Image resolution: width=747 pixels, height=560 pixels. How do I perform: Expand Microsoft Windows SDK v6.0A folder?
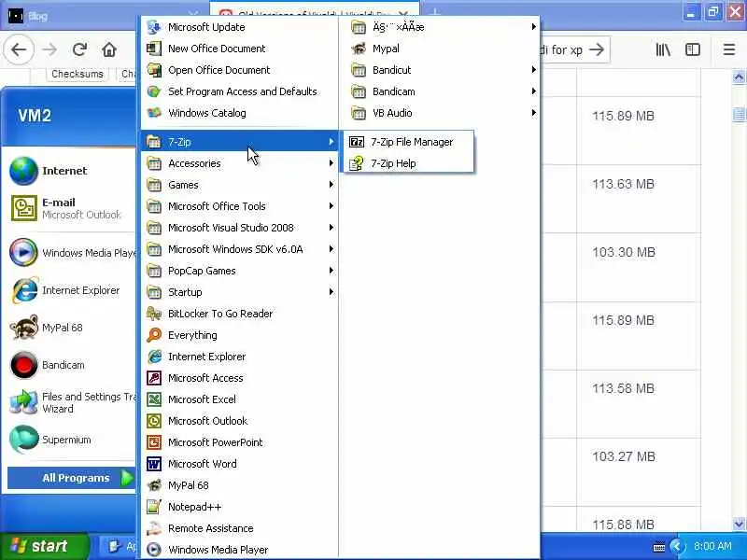pyautogui.click(x=240, y=249)
